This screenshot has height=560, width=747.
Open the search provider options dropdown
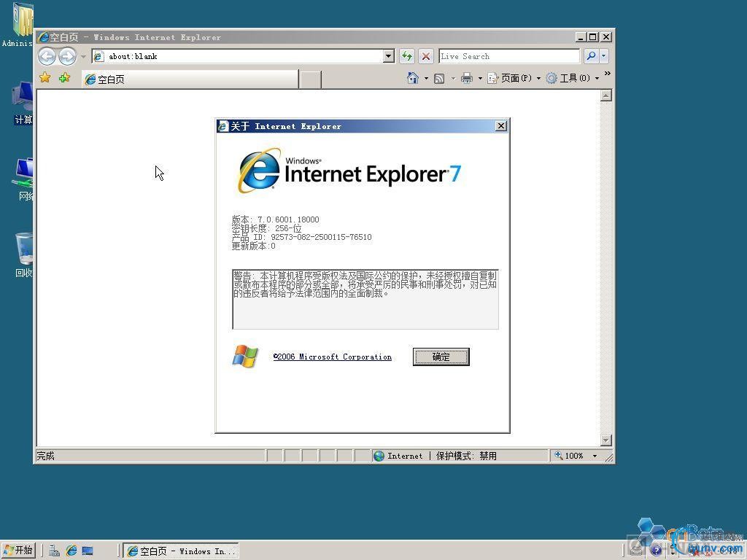(x=603, y=56)
